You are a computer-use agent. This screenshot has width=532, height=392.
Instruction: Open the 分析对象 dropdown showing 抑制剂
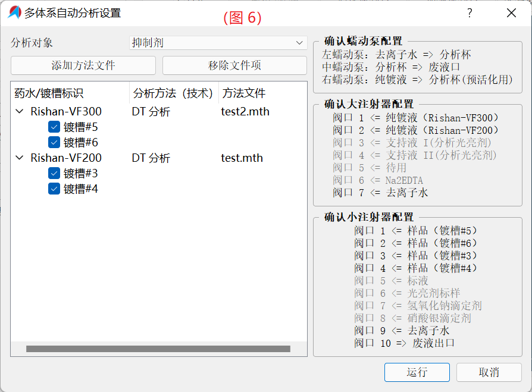218,43
